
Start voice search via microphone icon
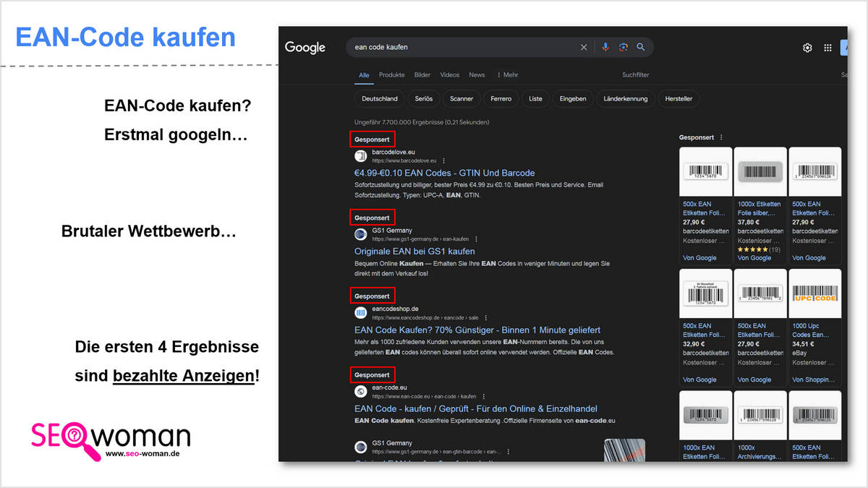(x=606, y=48)
